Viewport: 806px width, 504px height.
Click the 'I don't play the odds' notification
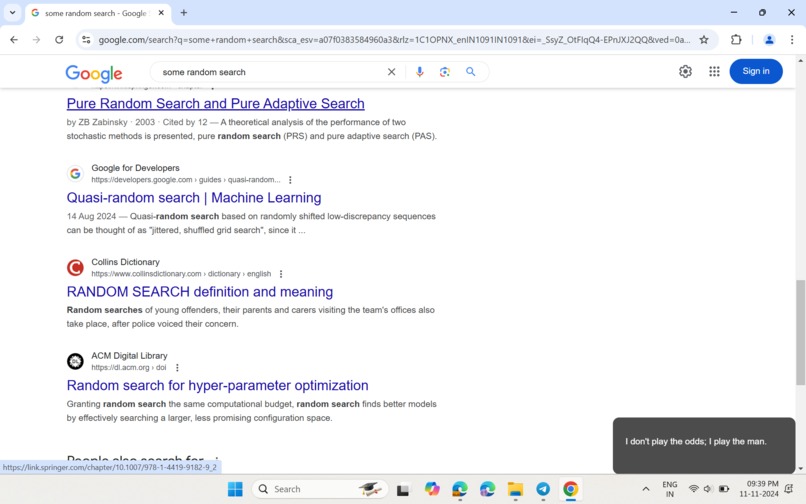[704, 445]
